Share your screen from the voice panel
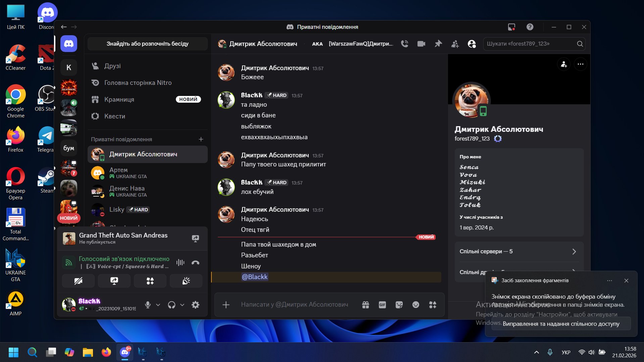 (x=114, y=281)
